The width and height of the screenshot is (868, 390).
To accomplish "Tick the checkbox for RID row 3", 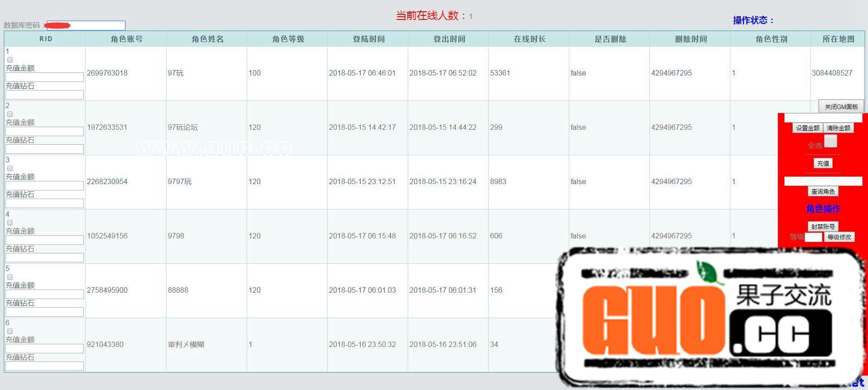I will 10,168.
